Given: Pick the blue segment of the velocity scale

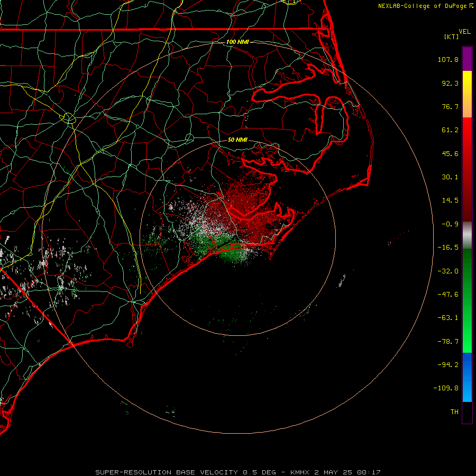Looking at the screenshot, I should (467, 377).
